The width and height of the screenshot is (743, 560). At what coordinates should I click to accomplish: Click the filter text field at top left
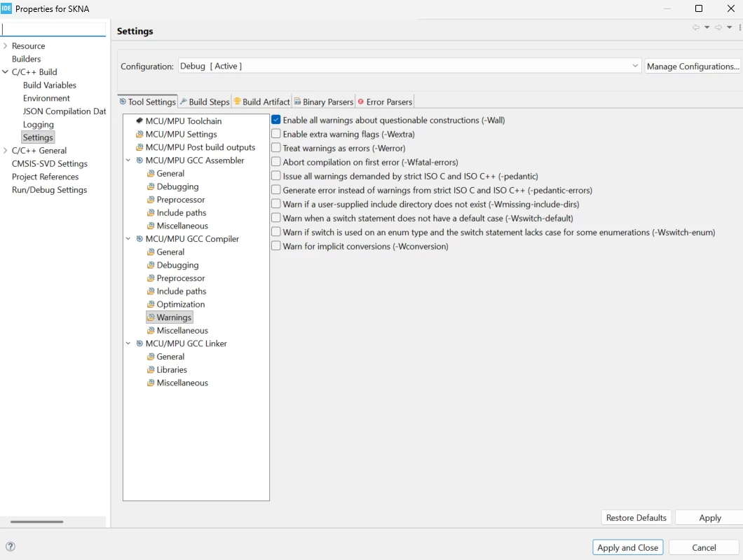[53, 29]
